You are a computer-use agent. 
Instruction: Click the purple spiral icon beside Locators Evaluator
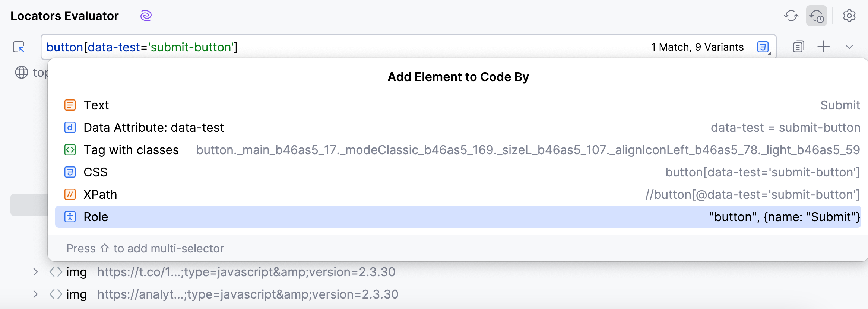tap(146, 16)
